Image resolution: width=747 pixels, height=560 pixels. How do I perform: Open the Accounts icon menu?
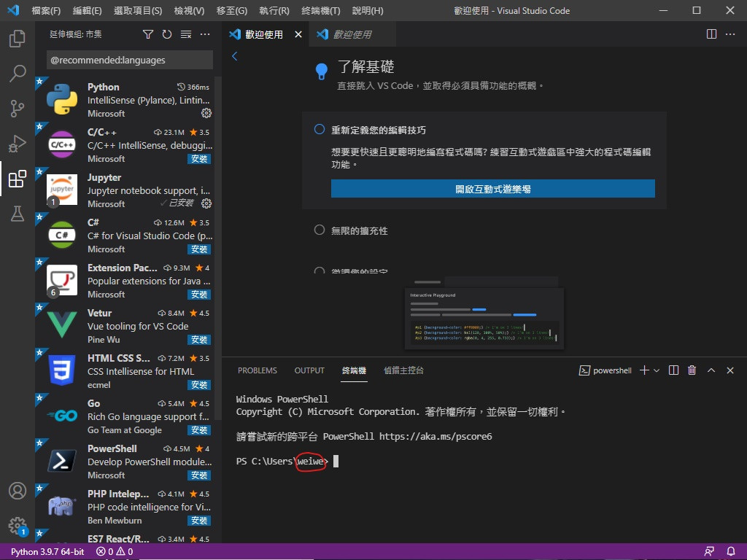tap(18, 491)
